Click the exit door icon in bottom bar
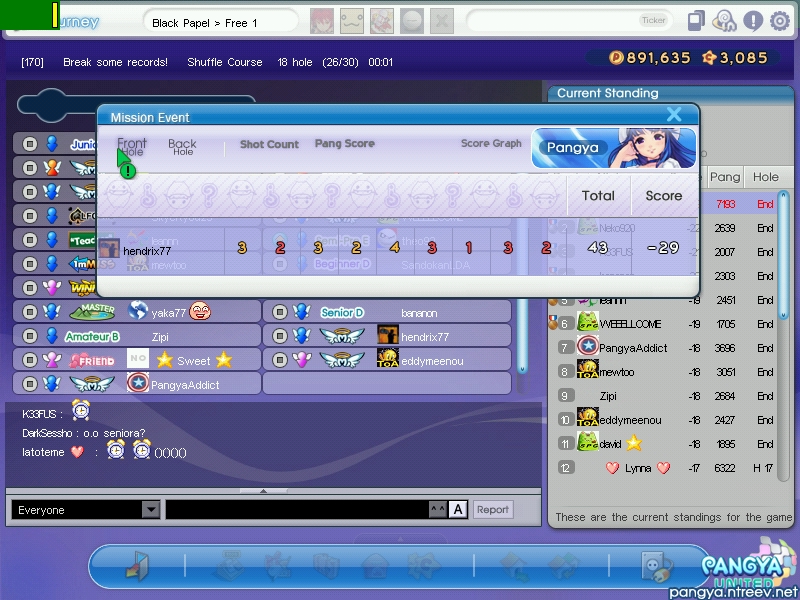 (138, 566)
